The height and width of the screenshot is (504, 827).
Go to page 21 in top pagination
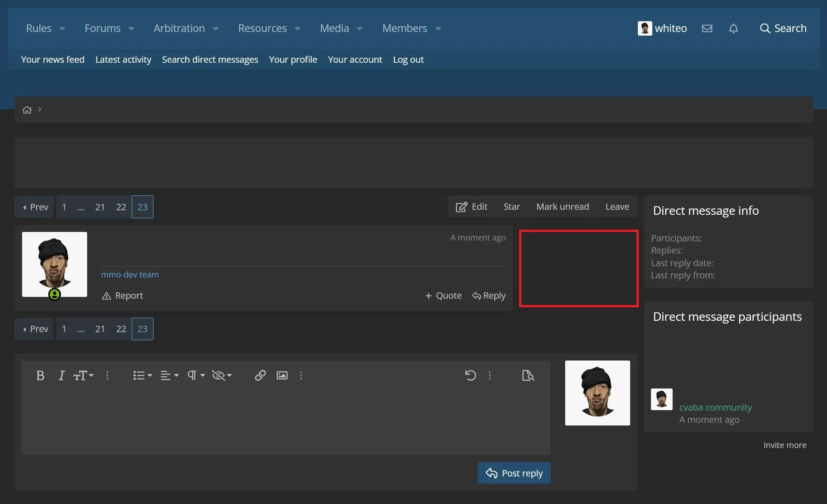pos(100,207)
